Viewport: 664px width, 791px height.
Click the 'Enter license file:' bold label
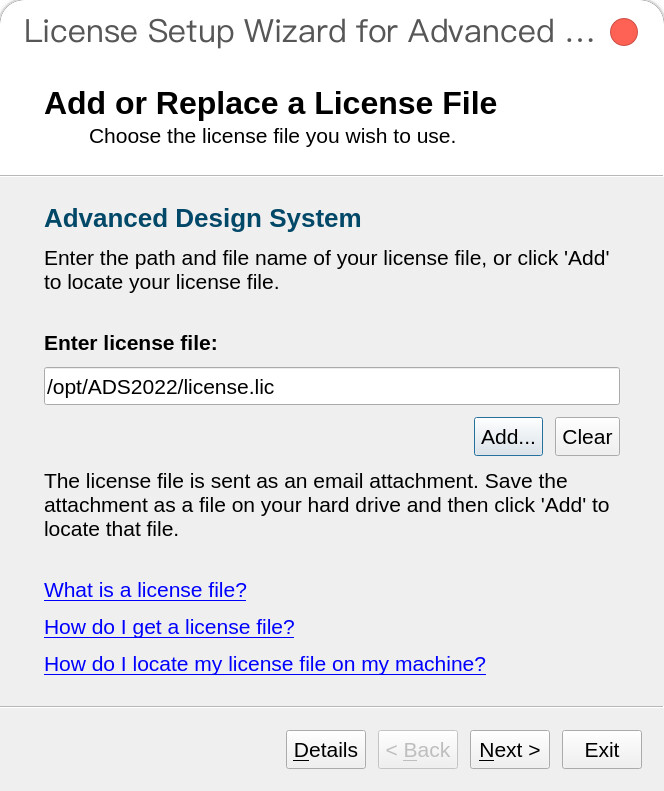pyautogui.click(x=131, y=343)
